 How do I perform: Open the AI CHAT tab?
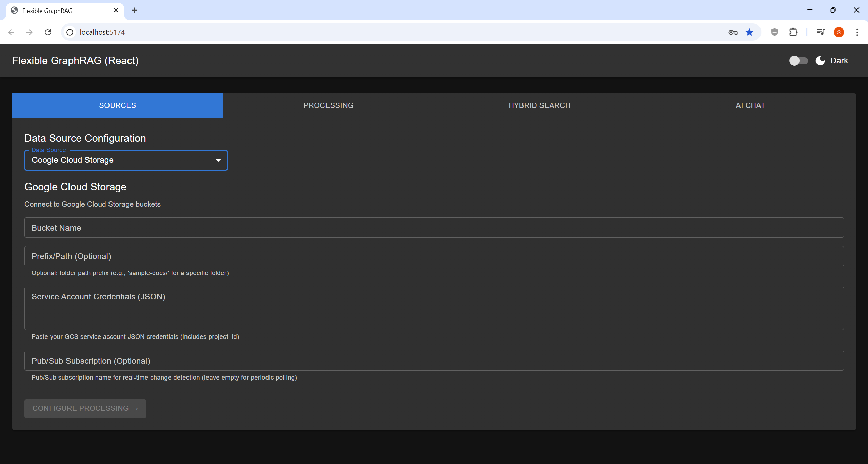[750, 105]
